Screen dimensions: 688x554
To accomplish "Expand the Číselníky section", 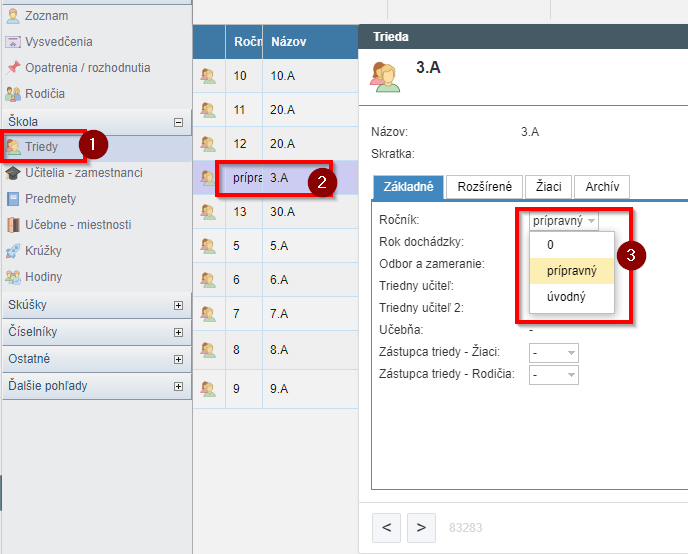I will [x=179, y=332].
